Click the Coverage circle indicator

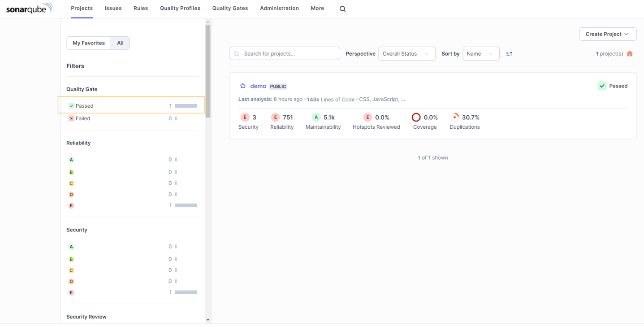(x=416, y=118)
